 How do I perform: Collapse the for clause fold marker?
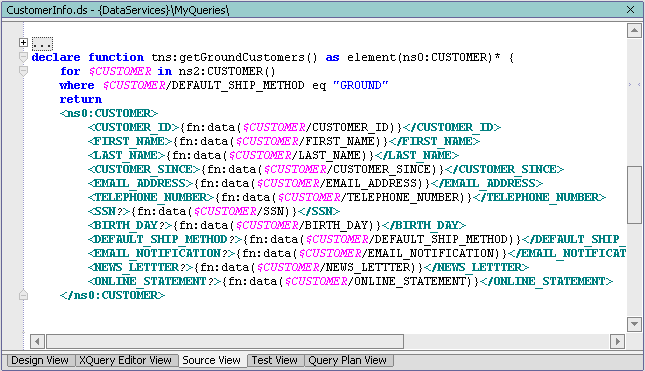click(x=23, y=71)
